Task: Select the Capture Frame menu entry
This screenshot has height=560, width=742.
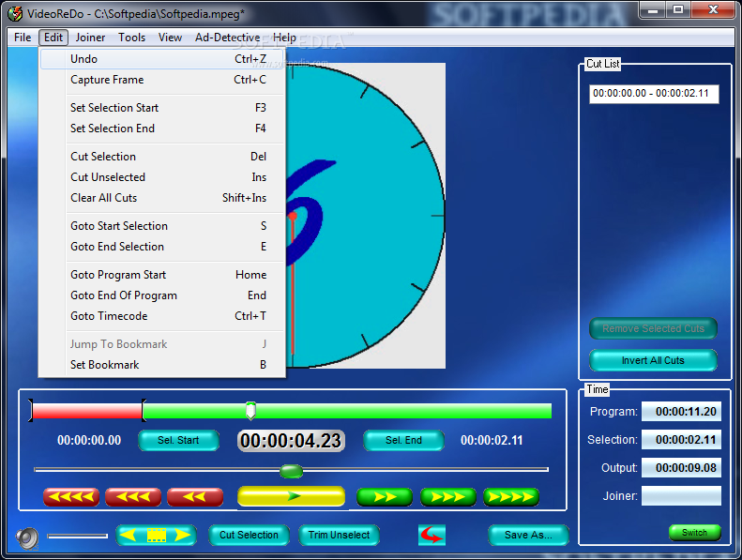Action: (162, 80)
